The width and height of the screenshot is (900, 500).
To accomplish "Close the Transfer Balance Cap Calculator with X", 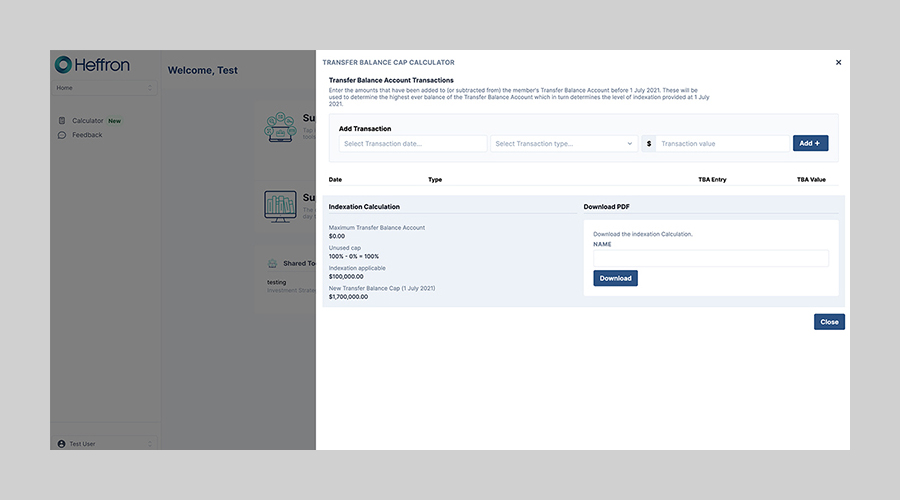I will pyautogui.click(x=838, y=63).
